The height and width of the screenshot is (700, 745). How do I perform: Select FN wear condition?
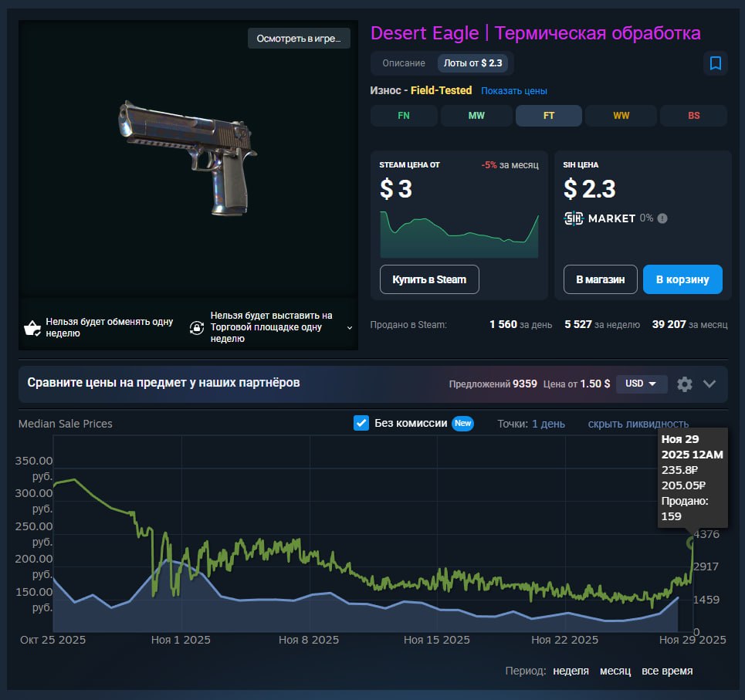404,116
